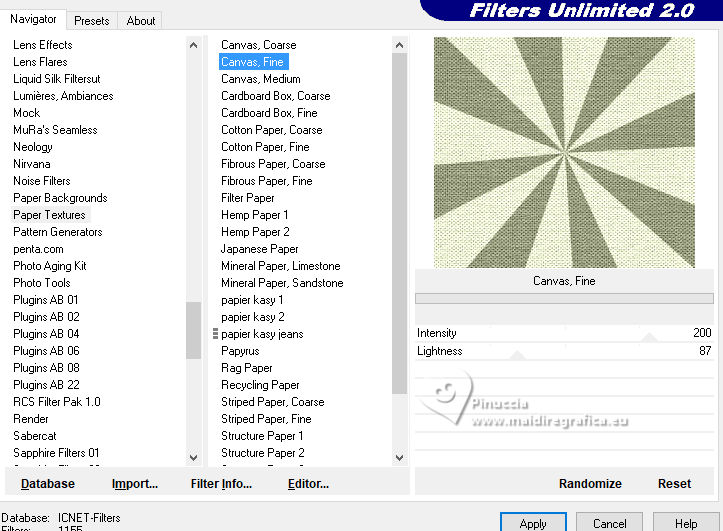This screenshot has width=723, height=531.
Task: Select penta.com category
Action: click(38, 249)
